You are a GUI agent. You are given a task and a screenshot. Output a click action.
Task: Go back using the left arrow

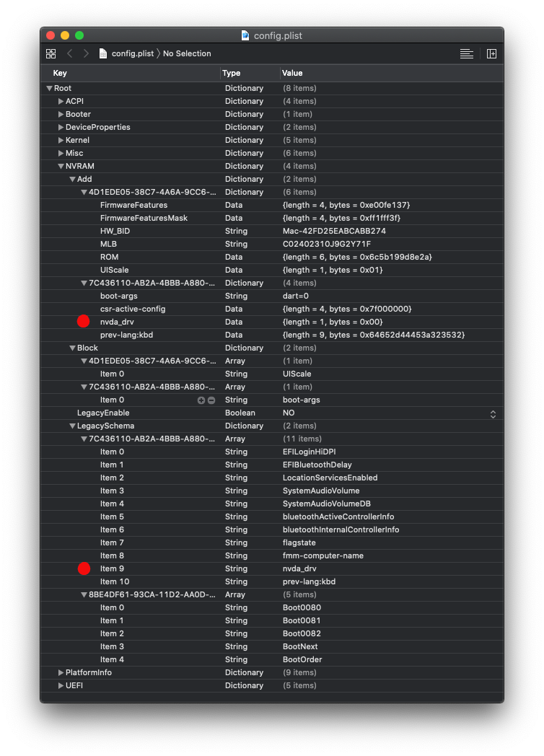pos(70,53)
